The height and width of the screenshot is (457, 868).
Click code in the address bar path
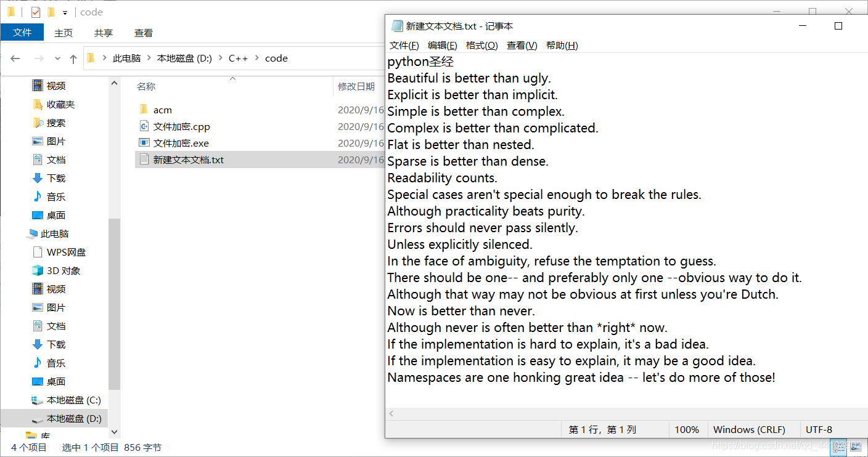(276, 58)
